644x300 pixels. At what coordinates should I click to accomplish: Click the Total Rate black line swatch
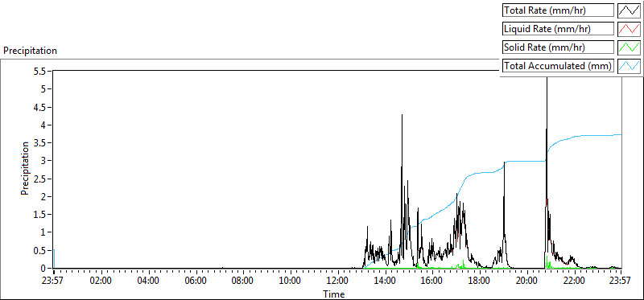pos(630,10)
